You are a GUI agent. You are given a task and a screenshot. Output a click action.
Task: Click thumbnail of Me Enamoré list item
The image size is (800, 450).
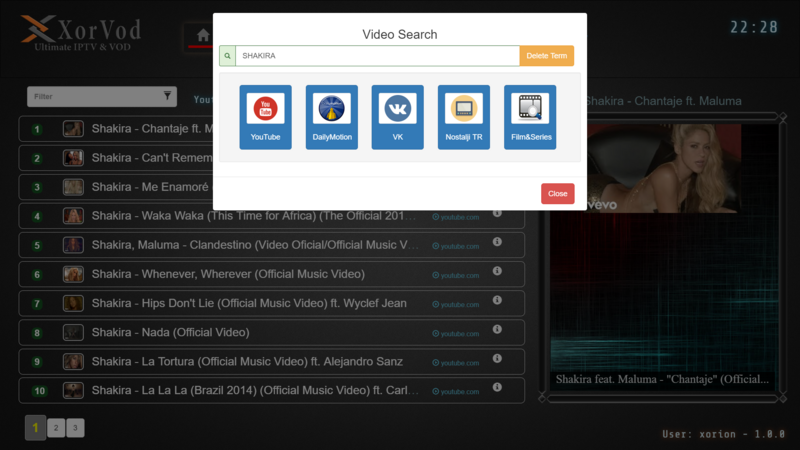(73, 187)
